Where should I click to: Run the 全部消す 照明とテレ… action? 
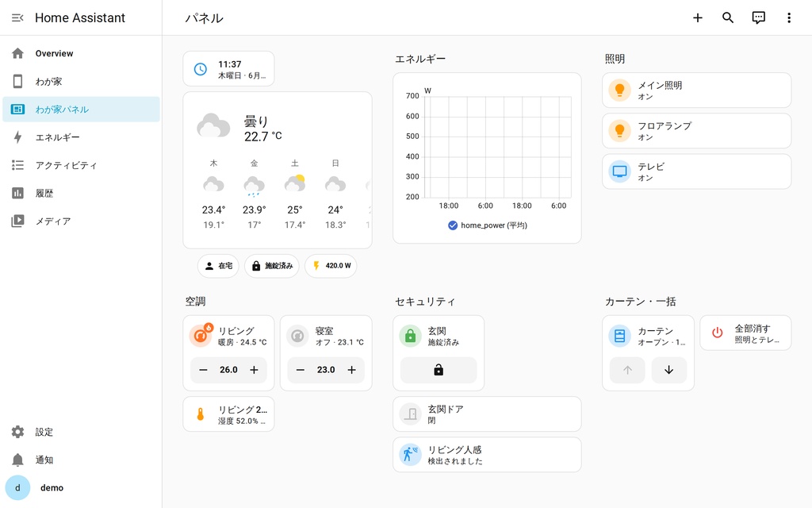coord(745,333)
